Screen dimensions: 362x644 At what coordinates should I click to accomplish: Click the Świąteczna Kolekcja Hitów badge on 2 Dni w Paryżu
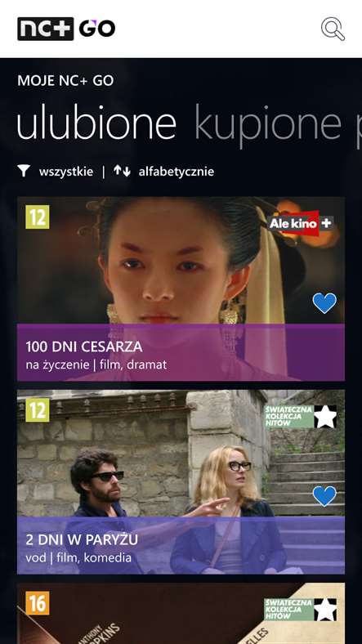pyautogui.click(x=301, y=417)
